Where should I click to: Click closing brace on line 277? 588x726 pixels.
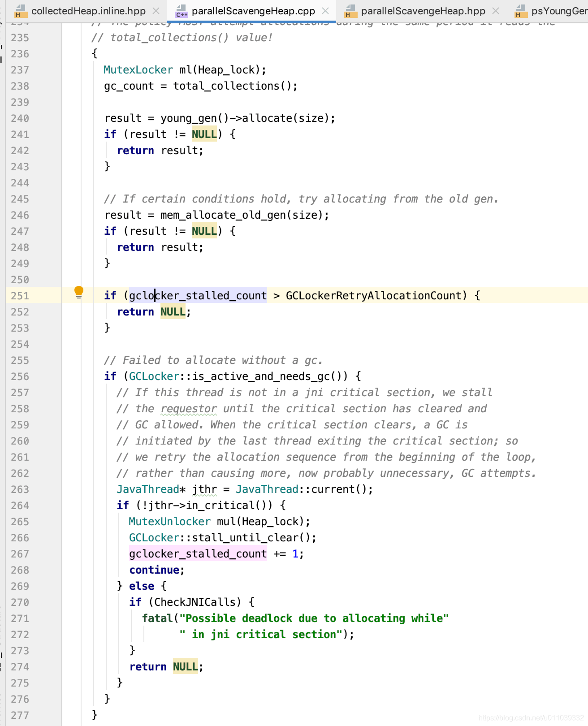click(95, 715)
